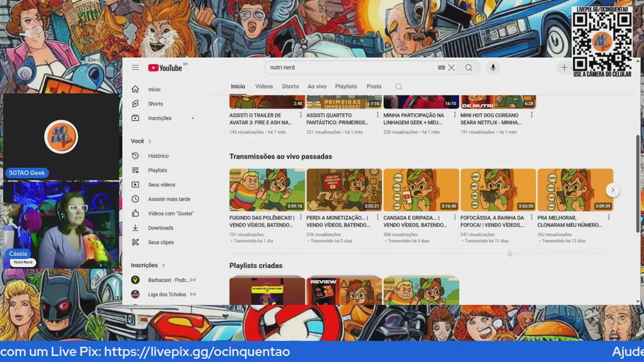This screenshot has height=362, width=644.
Task: Click the Playlists icon in sidebar
Action: pos(135,170)
